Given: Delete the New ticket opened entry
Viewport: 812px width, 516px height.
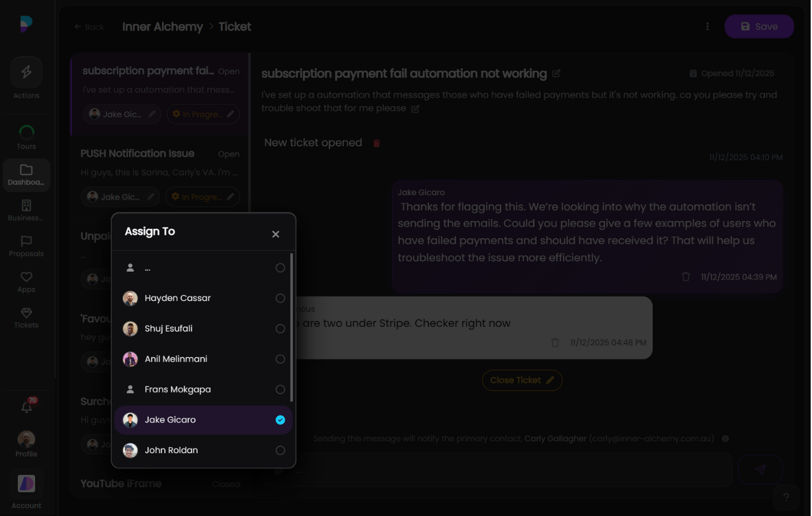Looking at the screenshot, I should click(376, 144).
